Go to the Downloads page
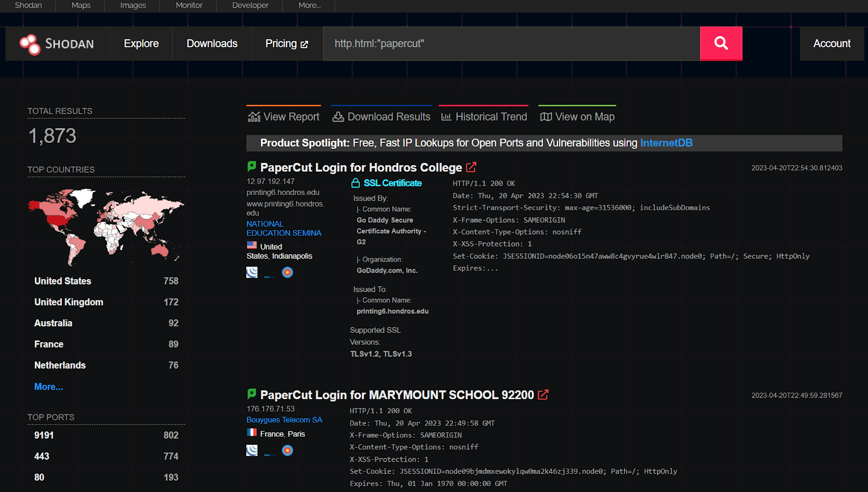The width and height of the screenshot is (868, 492). pyautogui.click(x=212, y=43)
